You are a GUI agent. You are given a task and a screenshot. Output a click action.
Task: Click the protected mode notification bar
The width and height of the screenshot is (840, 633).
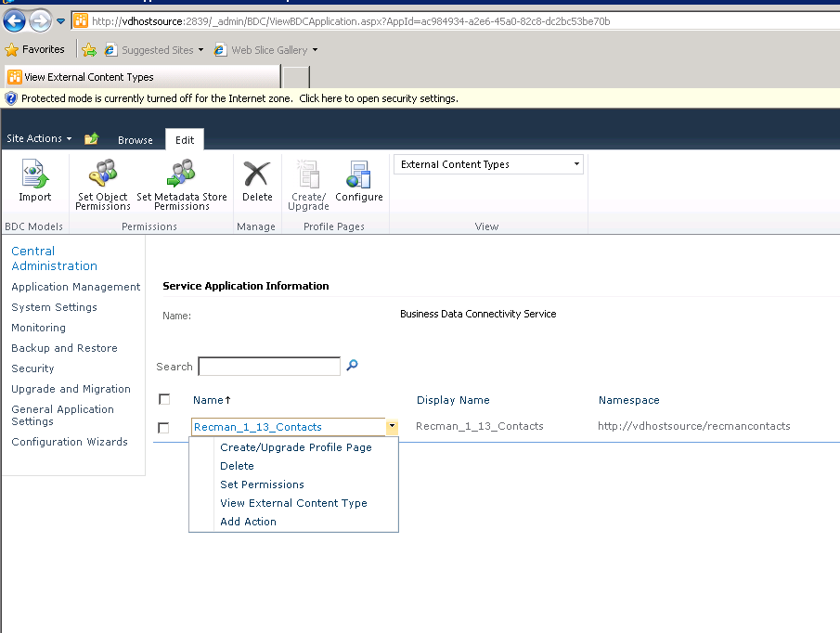point(420,98)
